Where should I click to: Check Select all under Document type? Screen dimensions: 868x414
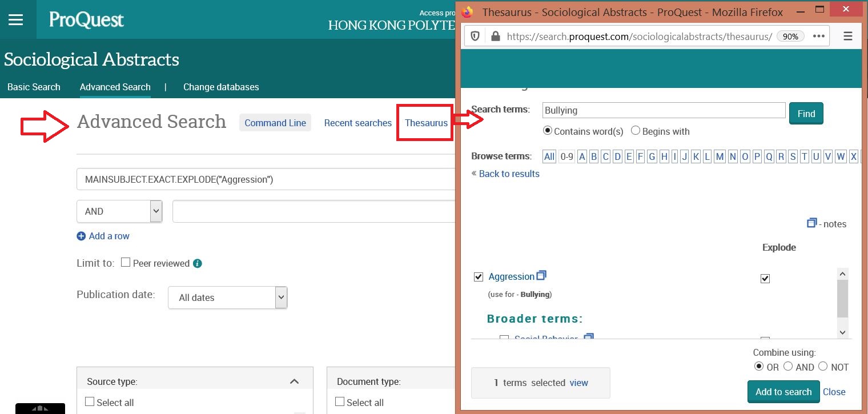point(340,401)
